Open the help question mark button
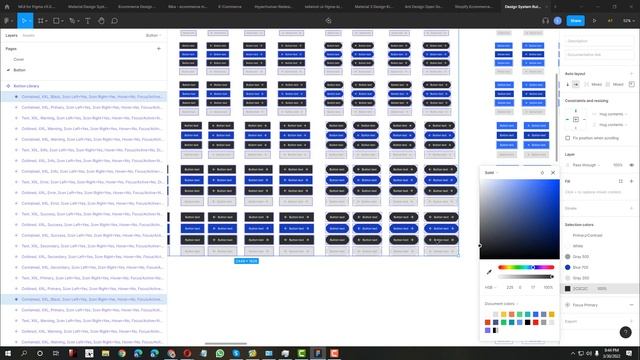Viewport: 640px width, 360px height. (x=625, y=332)
